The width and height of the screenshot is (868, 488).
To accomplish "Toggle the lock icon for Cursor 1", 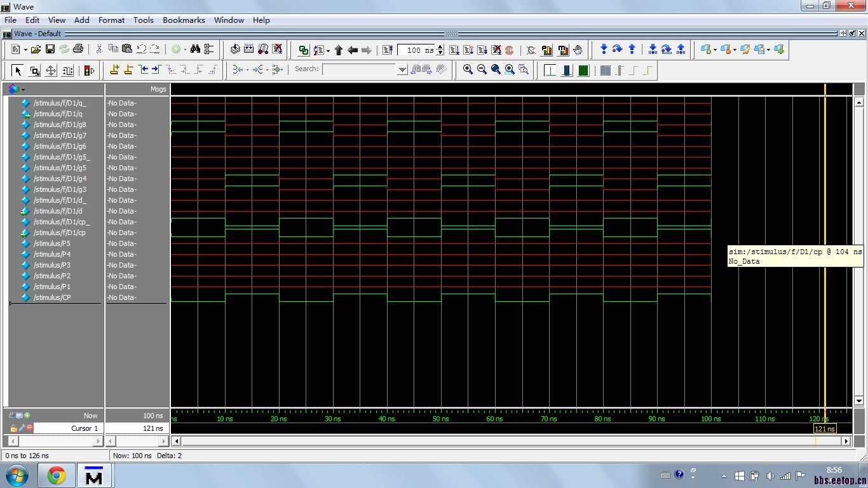I will (13, 428).
